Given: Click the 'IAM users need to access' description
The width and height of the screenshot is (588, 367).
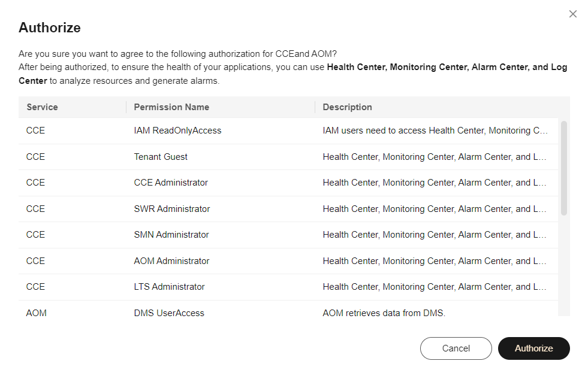Looking at the screenshot, I should coord(435,131).
